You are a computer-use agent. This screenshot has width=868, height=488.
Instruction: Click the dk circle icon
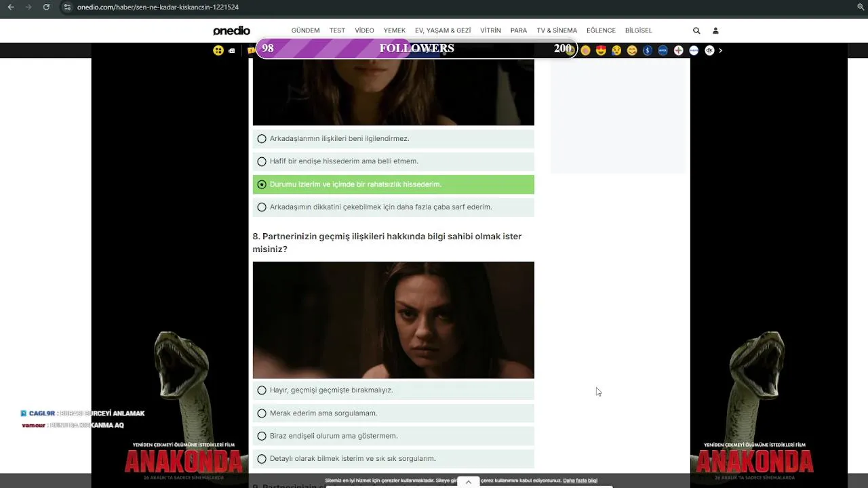click(x=709, y=50)
